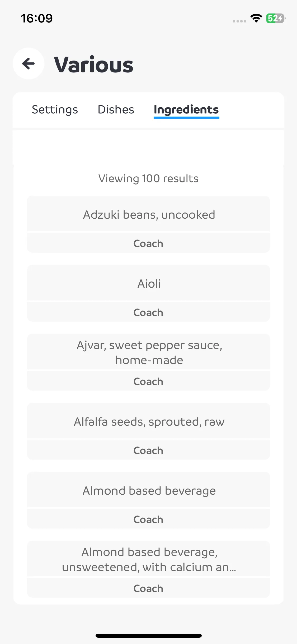Switch to the Dishes tab
Viewport: 297px width, 644px height.
116,109
